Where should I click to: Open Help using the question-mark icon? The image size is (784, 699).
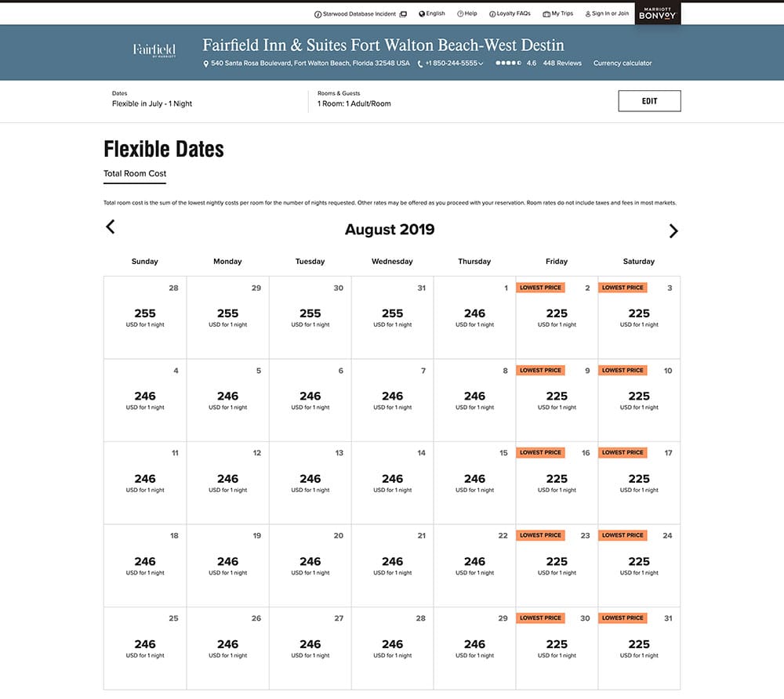click(459, 13)
